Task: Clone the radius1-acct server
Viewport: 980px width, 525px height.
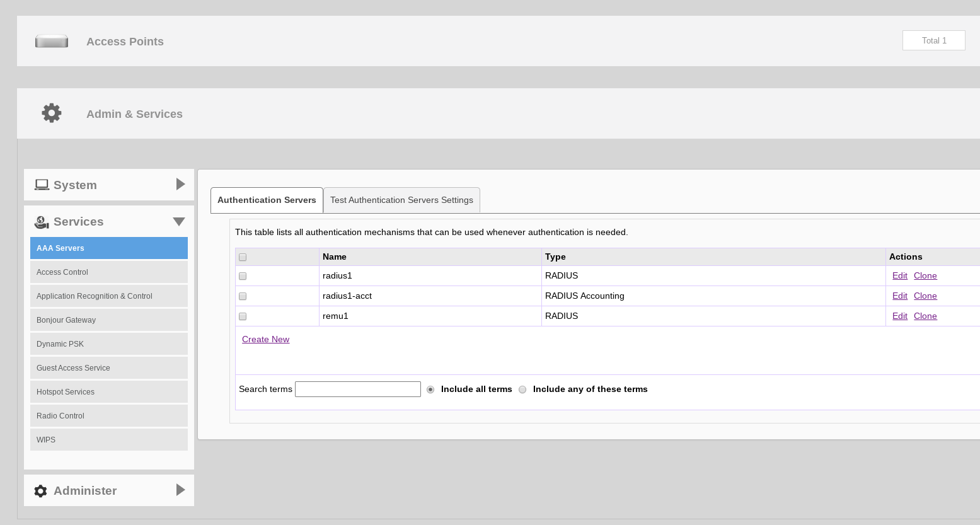Action: tap(925, 296)
